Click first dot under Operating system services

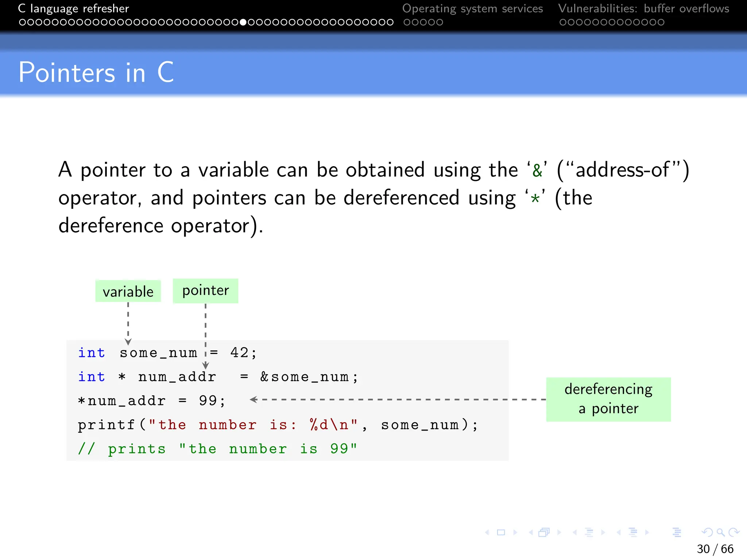click(407, 22)
